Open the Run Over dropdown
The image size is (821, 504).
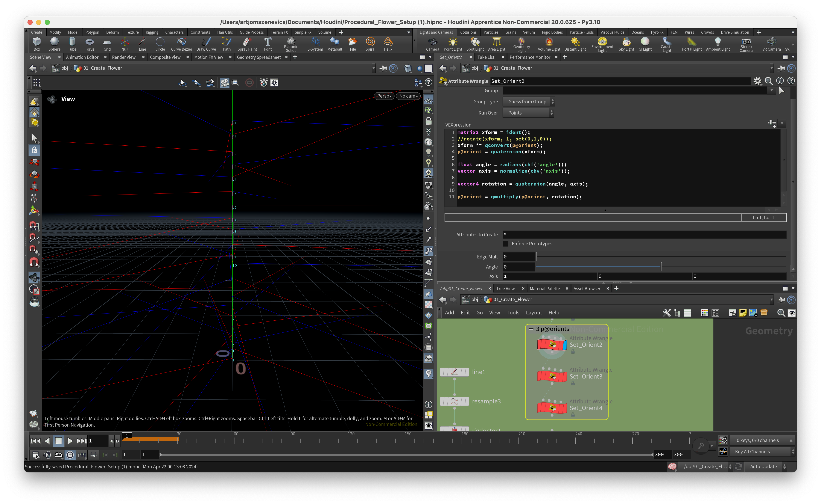(x=528, y=113)
